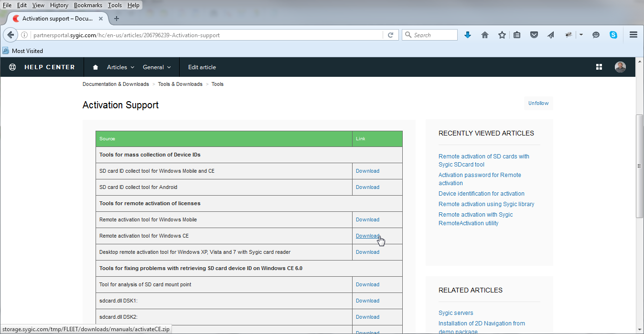Reload the current page
The width and height of the screenshot is (644, 334).
point(390,35)
